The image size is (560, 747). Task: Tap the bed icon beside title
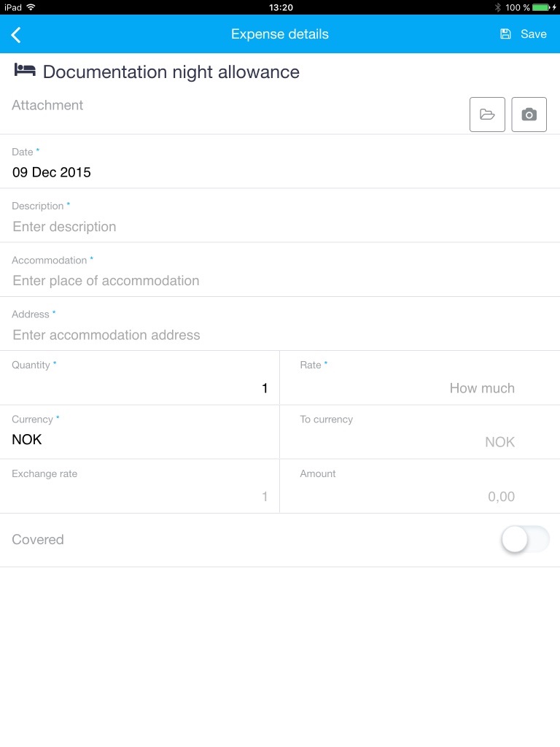click(25, 71)
